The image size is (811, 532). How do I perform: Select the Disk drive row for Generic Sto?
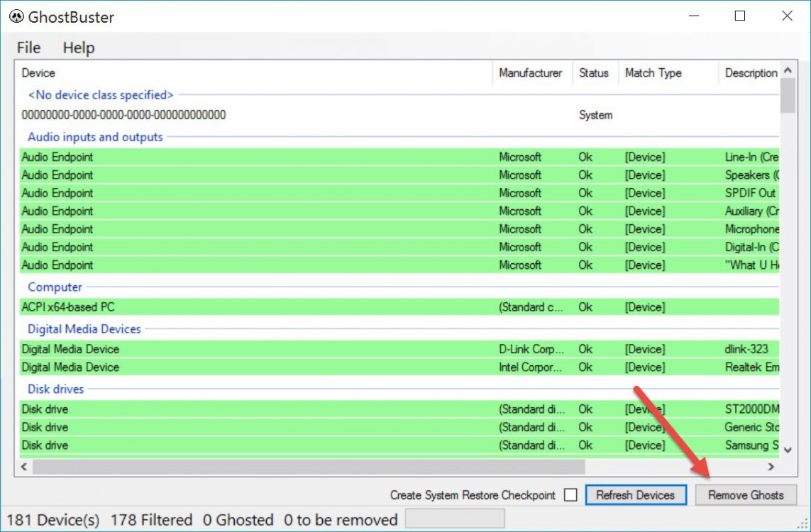399,427
